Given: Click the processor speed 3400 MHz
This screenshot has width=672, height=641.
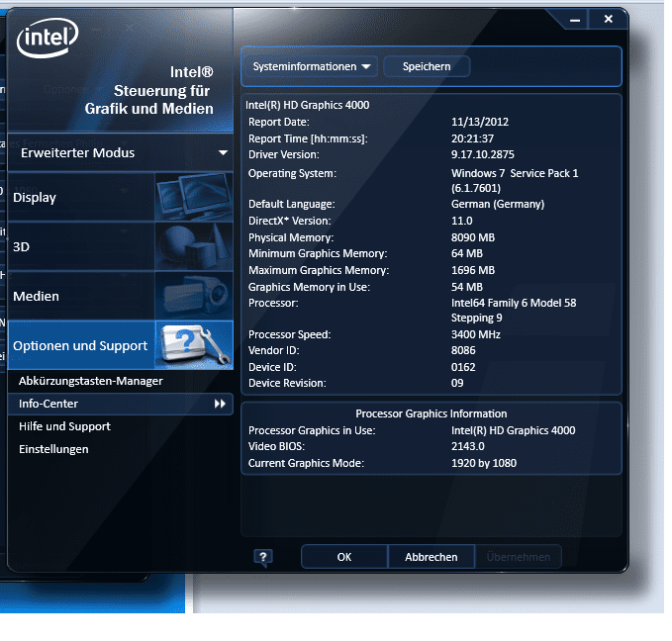Looking at the screenshot, I should click(476, 334).
